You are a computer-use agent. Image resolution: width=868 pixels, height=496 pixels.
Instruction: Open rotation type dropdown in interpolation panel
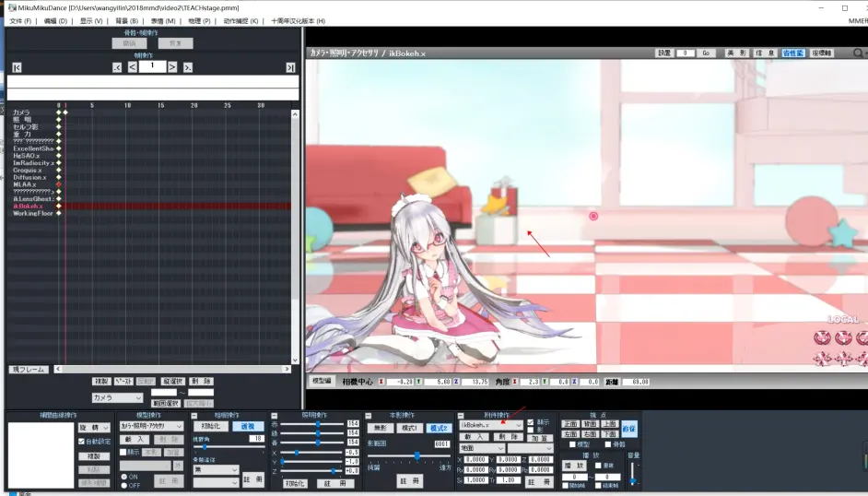click(94, 428)
